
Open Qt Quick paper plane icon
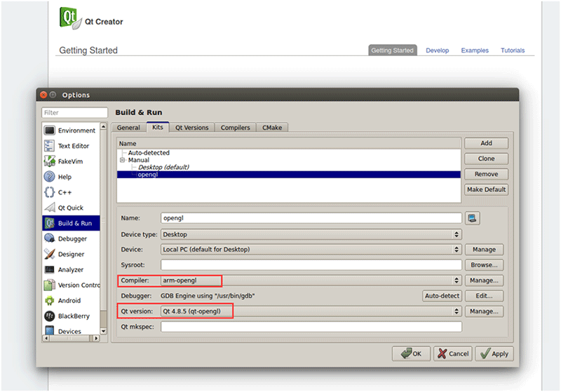point(49,208)
